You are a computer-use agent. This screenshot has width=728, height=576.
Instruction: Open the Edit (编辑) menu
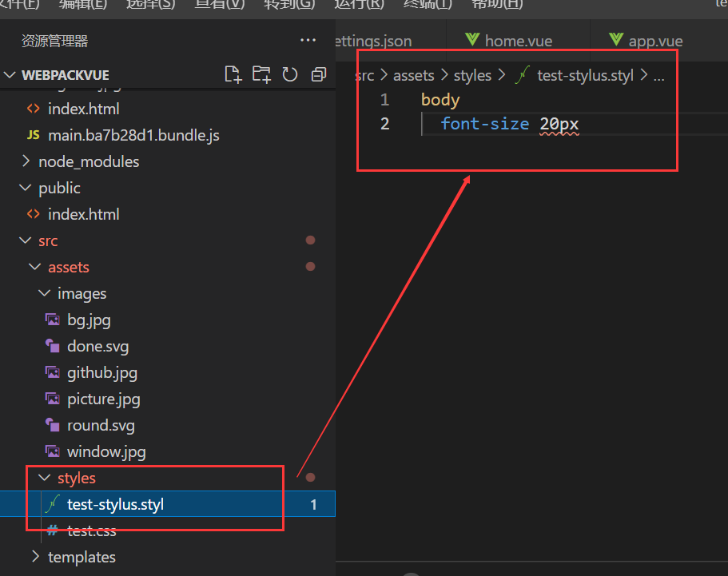83,5
